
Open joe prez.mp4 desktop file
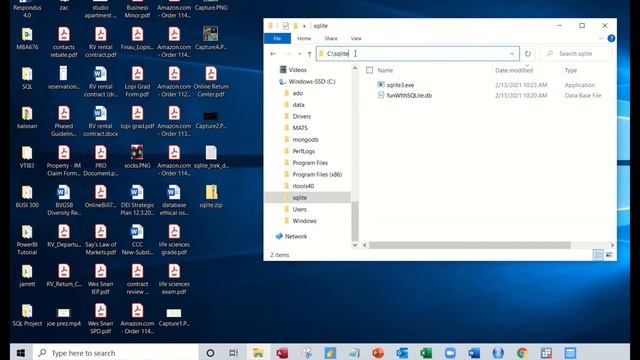click(x=64, y=317)
